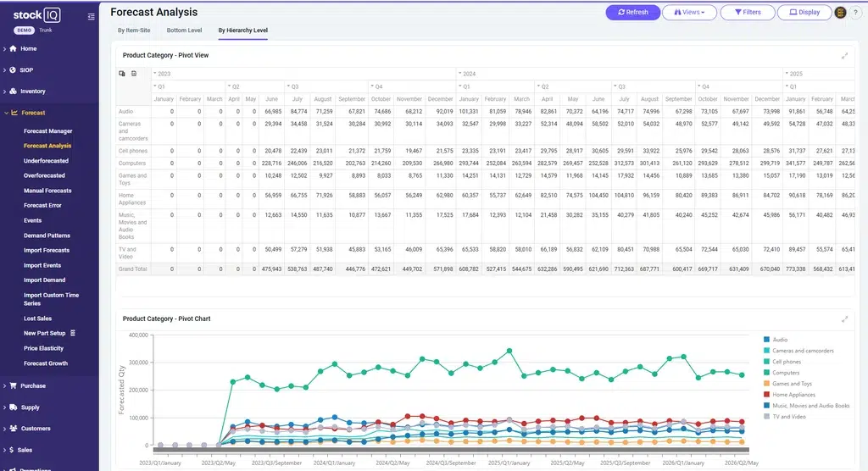Open the help question mark icon
The image size is (868, 471).
pos(855,12)
